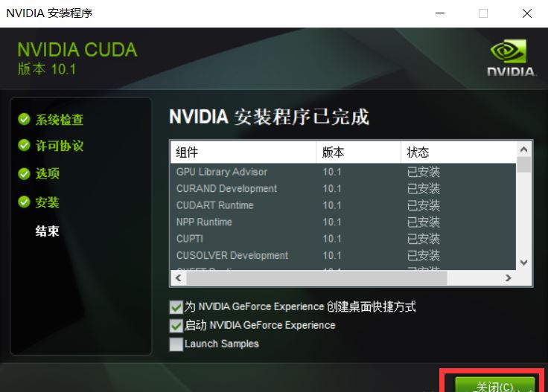Click the 系统检查 step in the sidebar
Viewport: 548px width, 392px height.
tap(60, 120)
